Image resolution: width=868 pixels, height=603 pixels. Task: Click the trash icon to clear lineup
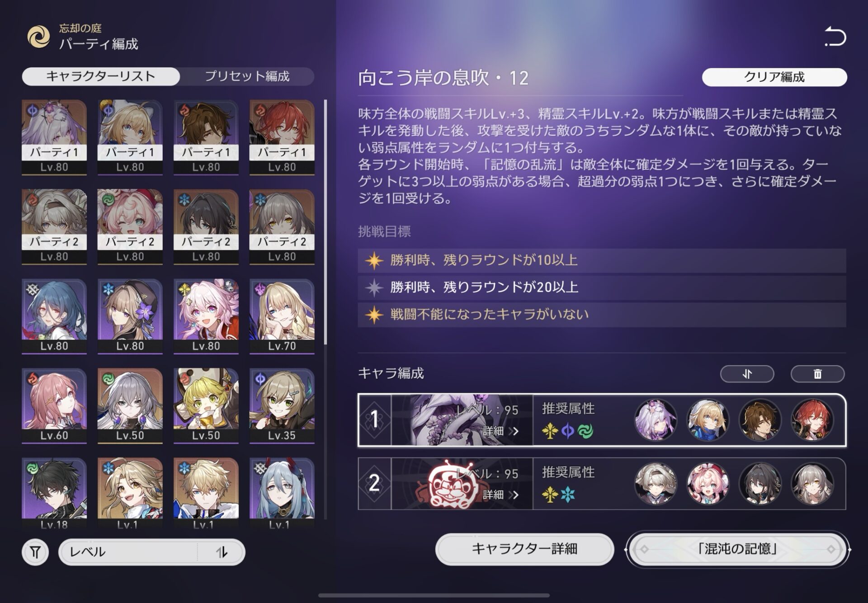817,374
